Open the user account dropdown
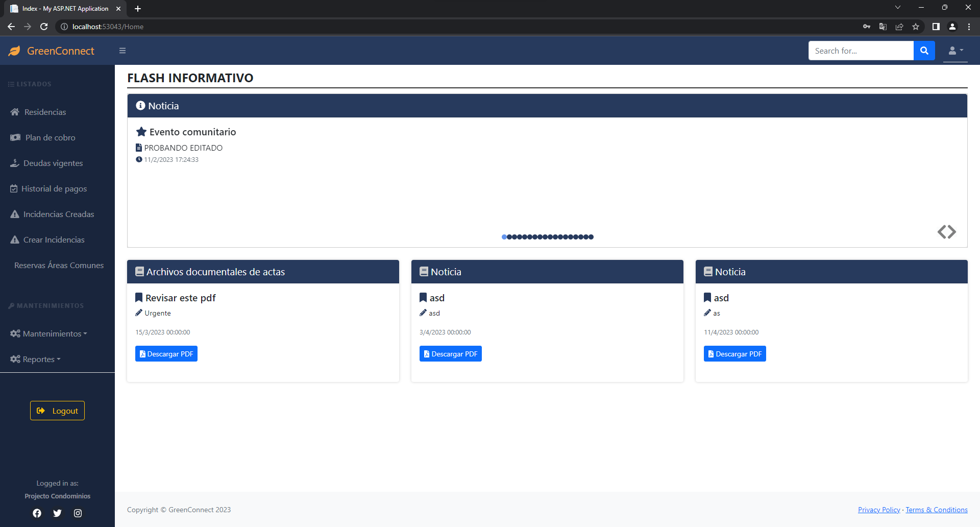The image size is (980, 527). tap(955, 51)
